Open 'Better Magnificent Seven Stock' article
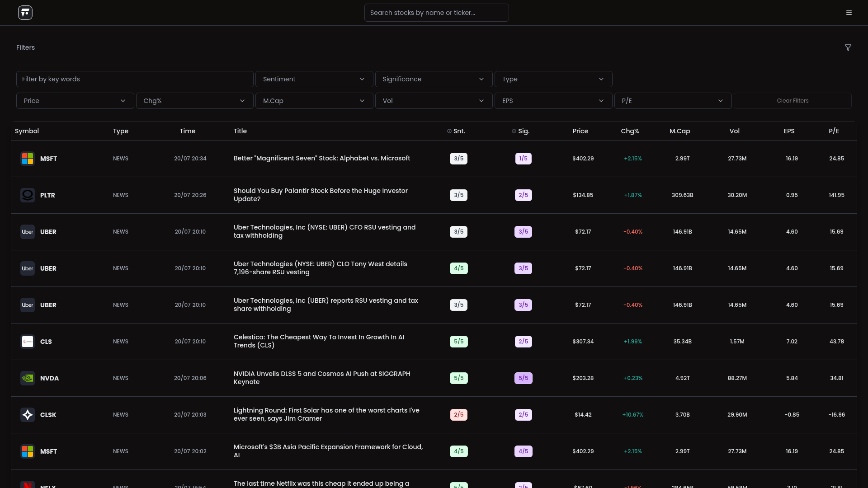 pos(322,158)
